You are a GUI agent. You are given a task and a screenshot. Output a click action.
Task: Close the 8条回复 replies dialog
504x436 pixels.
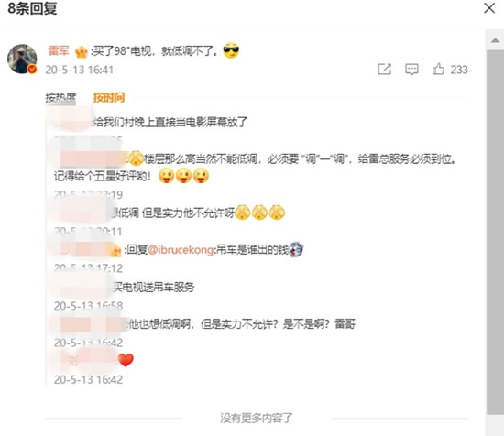(489, 8)
